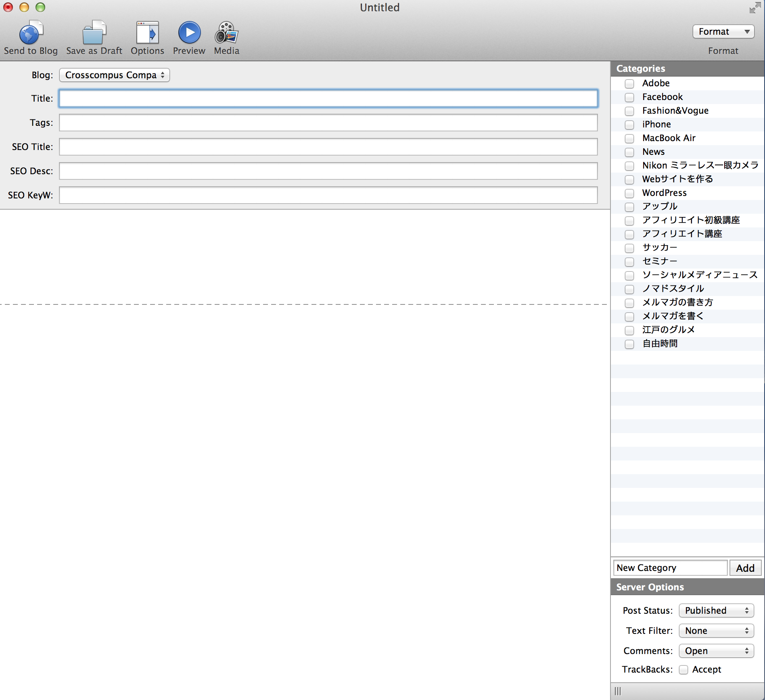This screenshot has height=700, width=765.
Task: Click into the SEO KeyW field
Action: [x=328, y=195]
